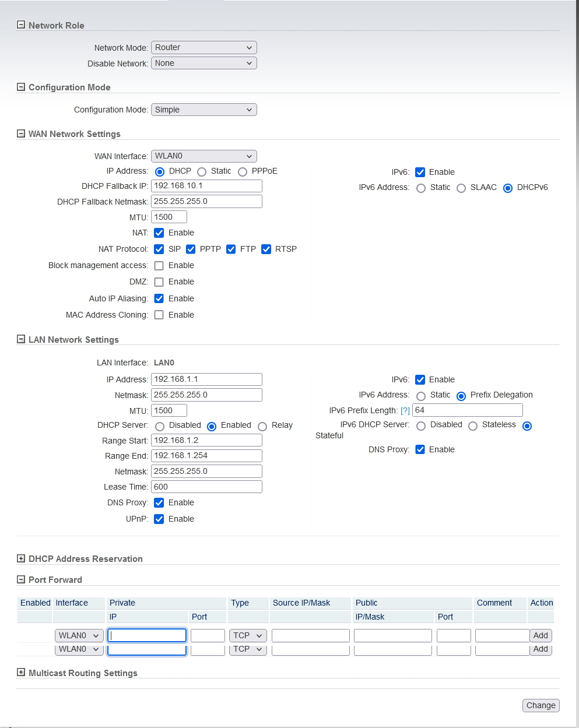Collapse the WAN Network Settings section

(21, 133)
